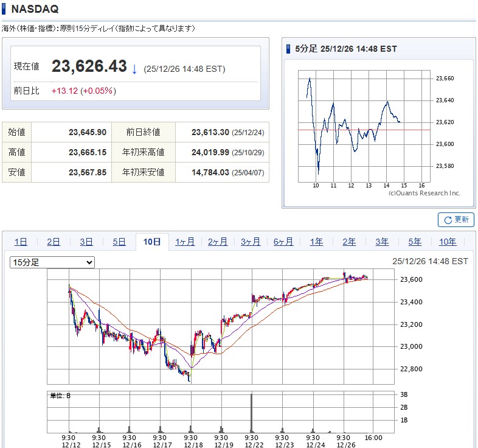This screenshot has height=448, width=478.
Task: Show the 3ヶ月 chart range
Action: tap(251, 242)
